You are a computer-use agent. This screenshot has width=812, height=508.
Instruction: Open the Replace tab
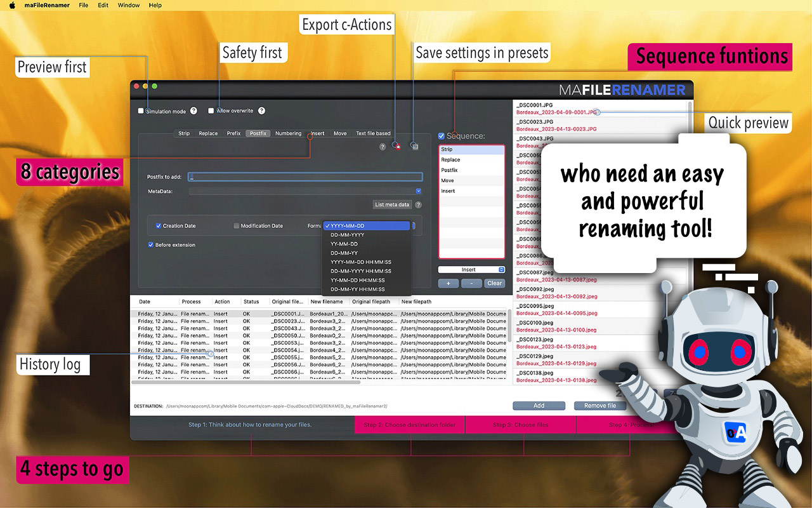pyautogui.click(x=208, y=133)
